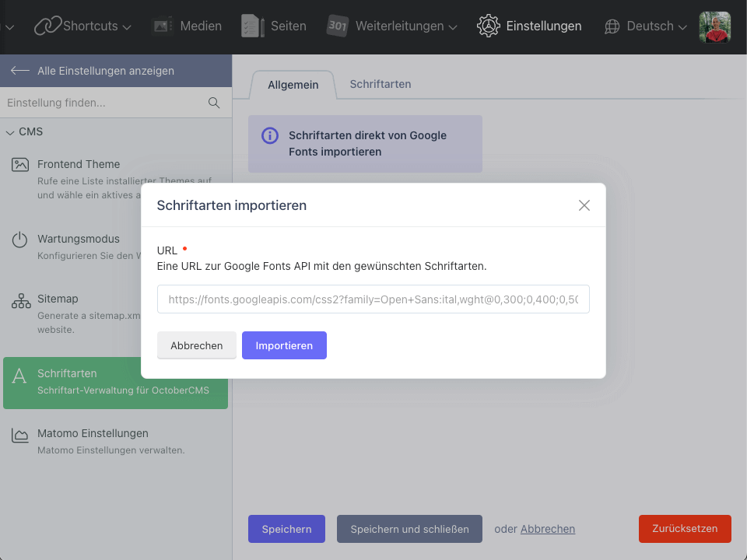Click the 301 Weiterleitungen icon

337,26
